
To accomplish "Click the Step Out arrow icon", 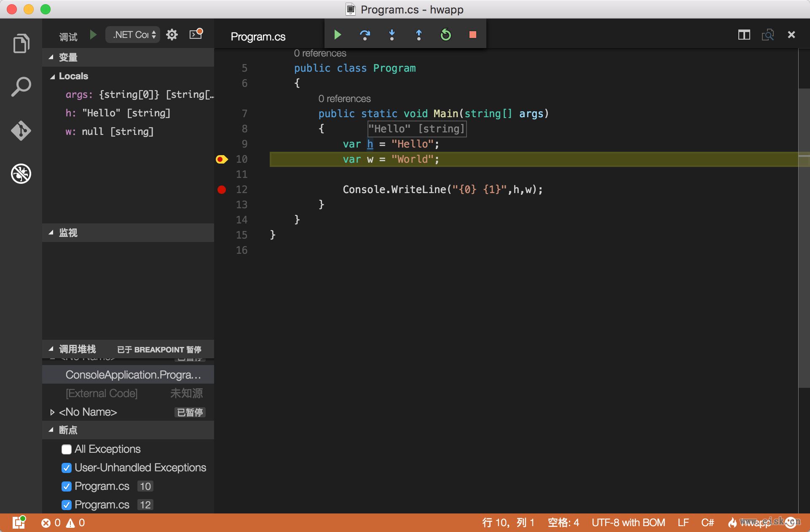I will [x=418, y=35].
